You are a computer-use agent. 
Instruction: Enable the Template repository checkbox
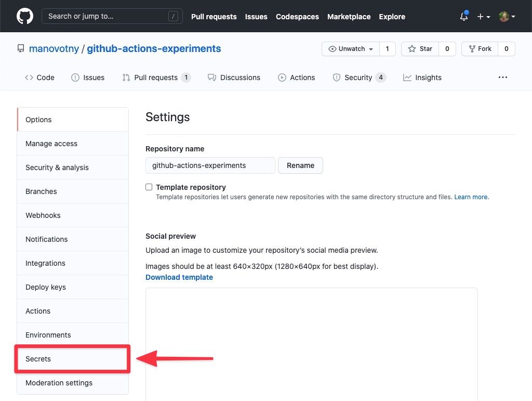point(149,187)
